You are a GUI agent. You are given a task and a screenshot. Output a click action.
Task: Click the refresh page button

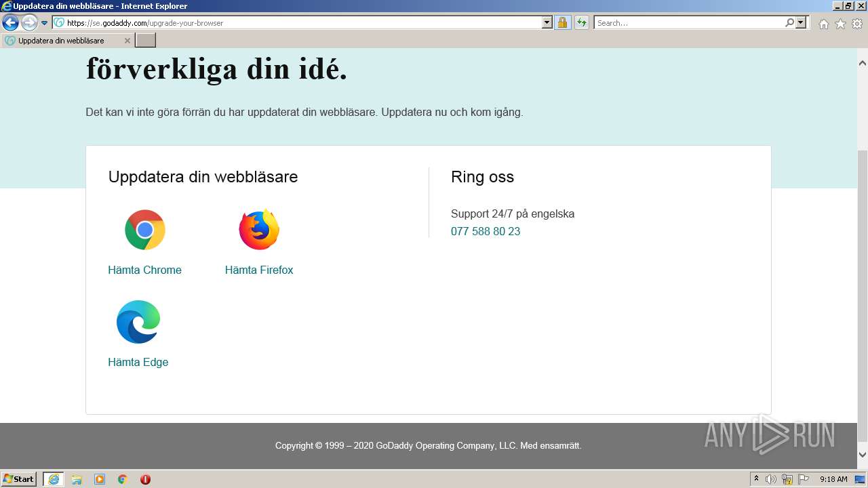[x=581, y=23]
